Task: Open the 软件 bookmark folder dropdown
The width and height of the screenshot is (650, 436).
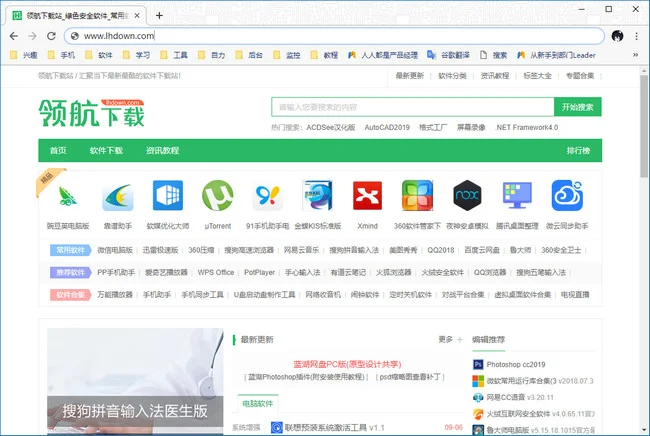Action: [x=99, y=55]
